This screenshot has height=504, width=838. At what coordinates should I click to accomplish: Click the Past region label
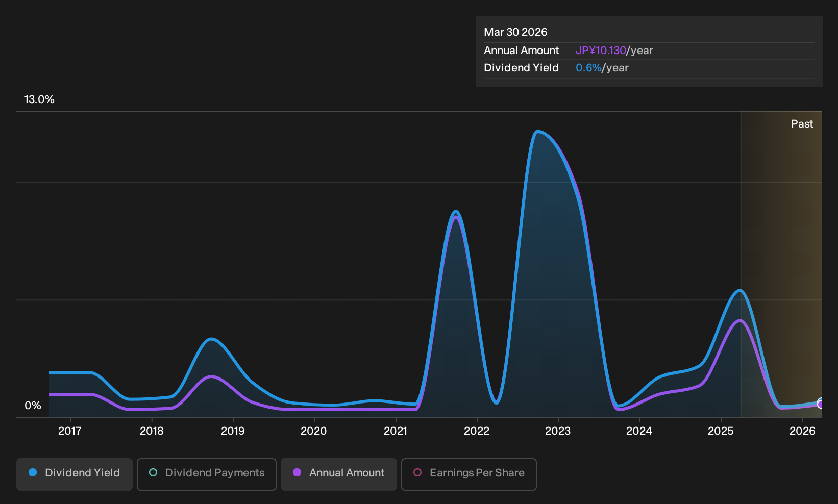point(802,124)
